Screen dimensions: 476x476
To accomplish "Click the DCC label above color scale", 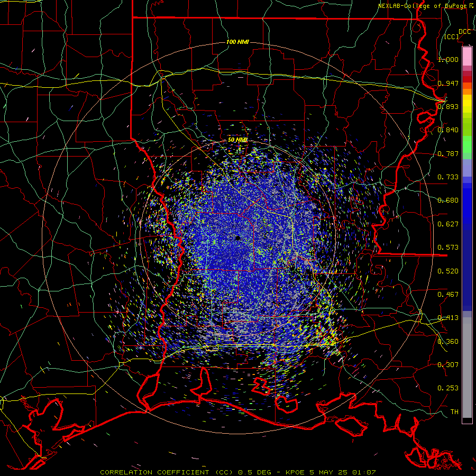I will [464, 32].
